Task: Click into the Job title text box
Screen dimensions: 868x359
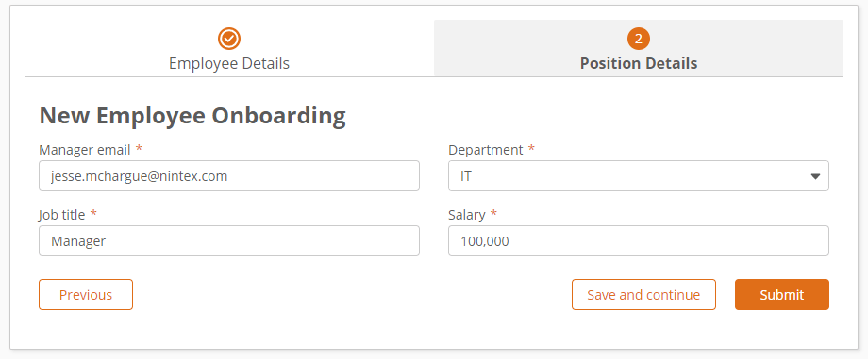Action: click(x=229, y=240)
